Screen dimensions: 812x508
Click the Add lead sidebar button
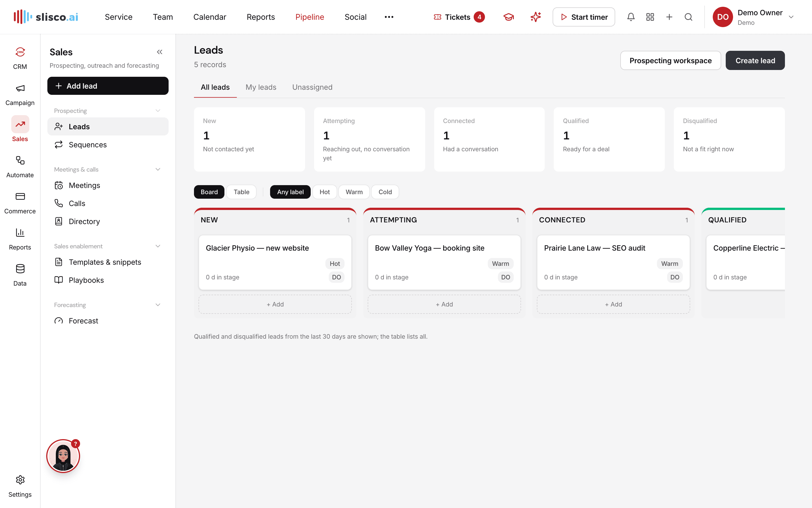click(108, 86)
